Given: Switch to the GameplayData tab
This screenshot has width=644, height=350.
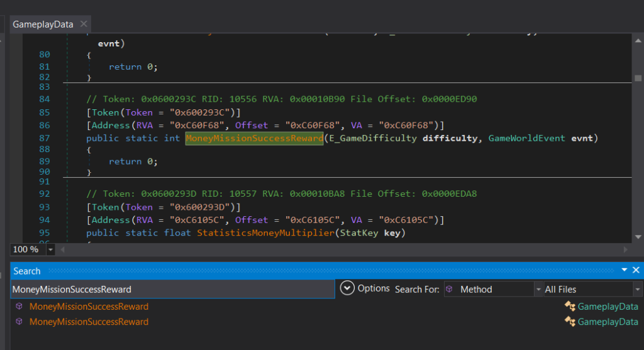Looking at the screenshot, I should tap(43, 25).
